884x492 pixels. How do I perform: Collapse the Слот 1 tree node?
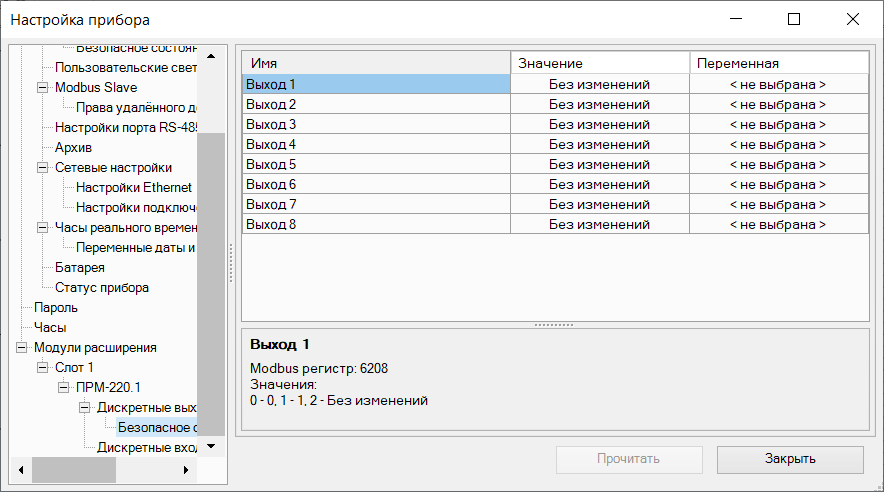[x=42, y=367]
